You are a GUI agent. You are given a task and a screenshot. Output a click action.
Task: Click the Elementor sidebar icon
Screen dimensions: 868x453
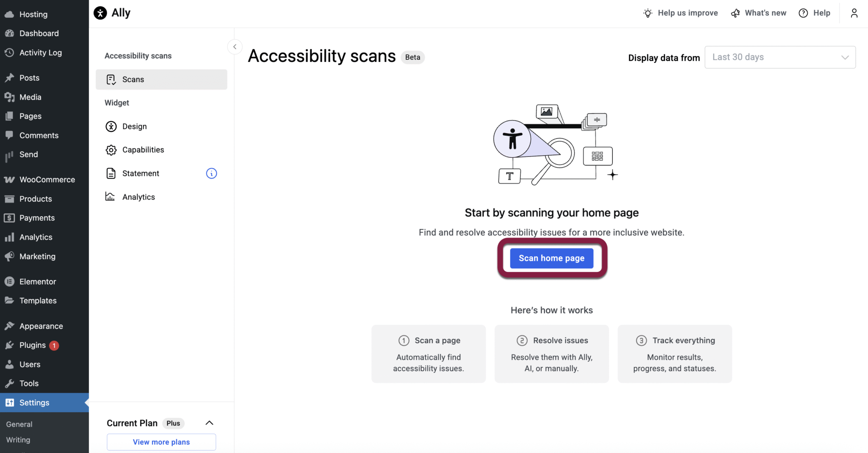[x=9, y=281]
